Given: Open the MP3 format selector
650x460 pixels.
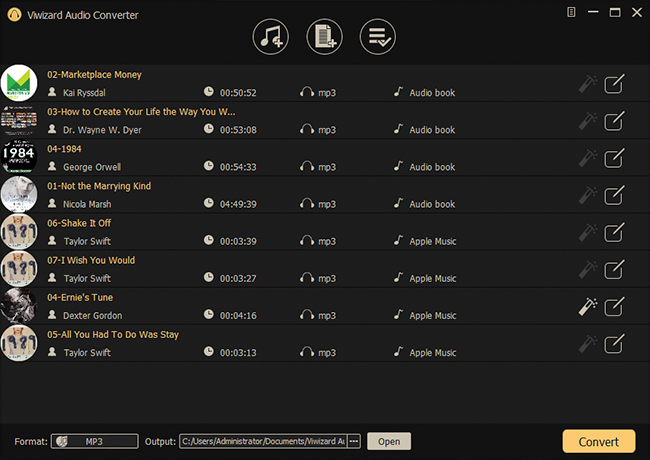Looking at the screenshot, I should pos(94,441).
